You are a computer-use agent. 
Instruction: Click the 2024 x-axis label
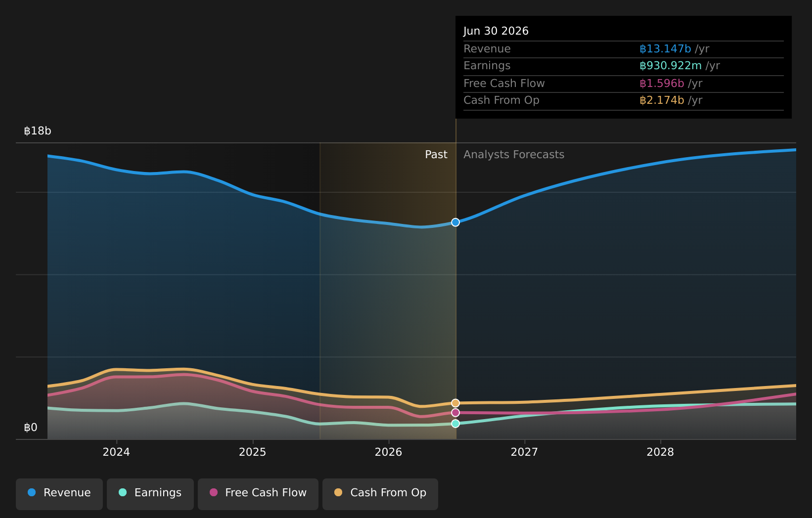click(x=116, y=452)
